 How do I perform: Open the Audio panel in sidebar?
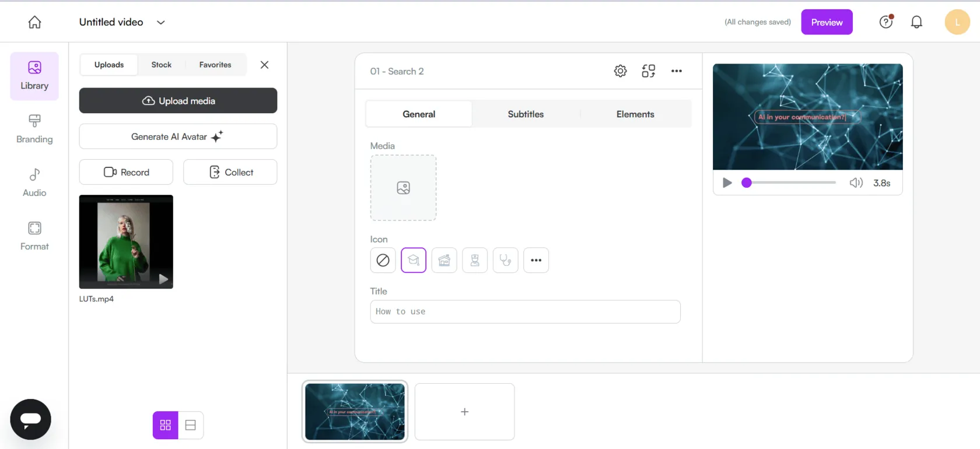34,183
